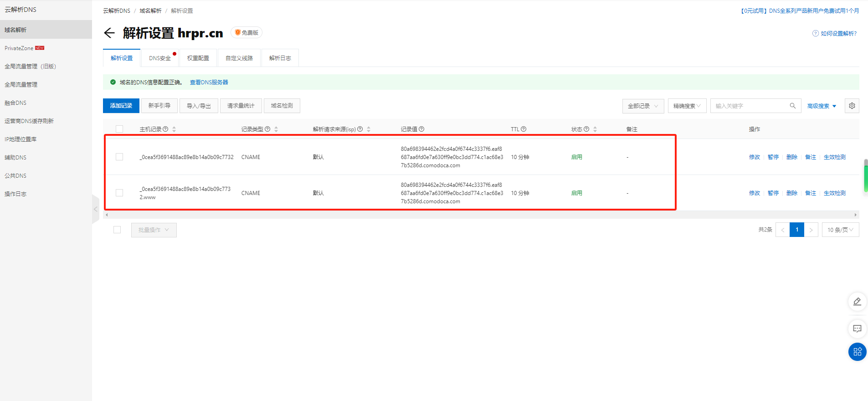This screenshot has height=401, width=868.
Task: Click the blue apps grid floating button
Action: coord(857,352)
